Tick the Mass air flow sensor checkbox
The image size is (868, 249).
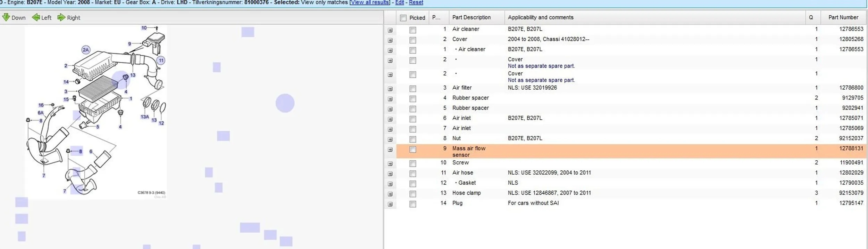click(x=412, y=150)
